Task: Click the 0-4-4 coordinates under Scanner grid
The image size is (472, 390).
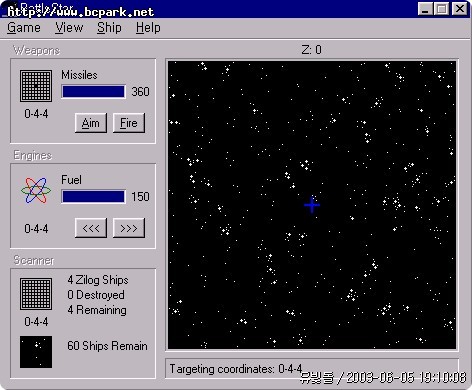Action: tap(36, 322)
